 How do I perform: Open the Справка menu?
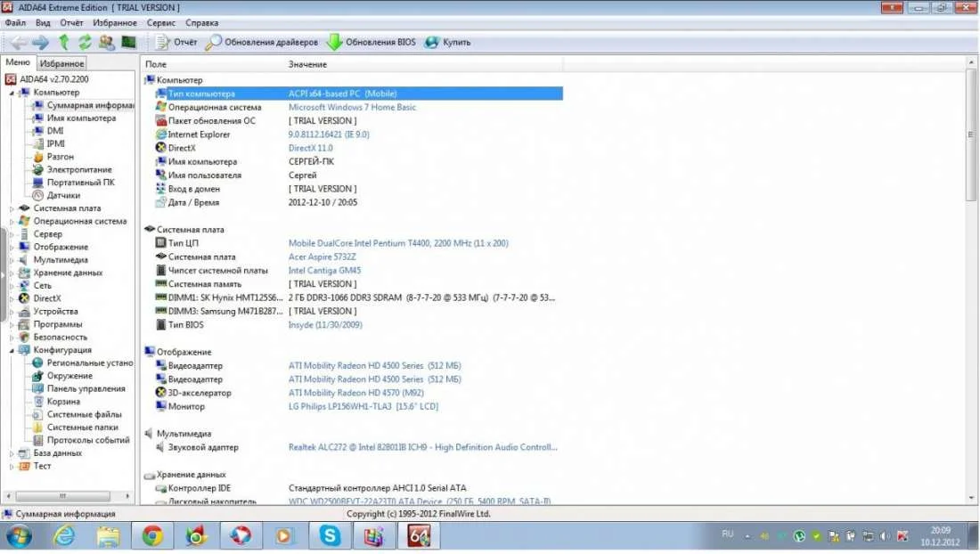tap(201, 22)
